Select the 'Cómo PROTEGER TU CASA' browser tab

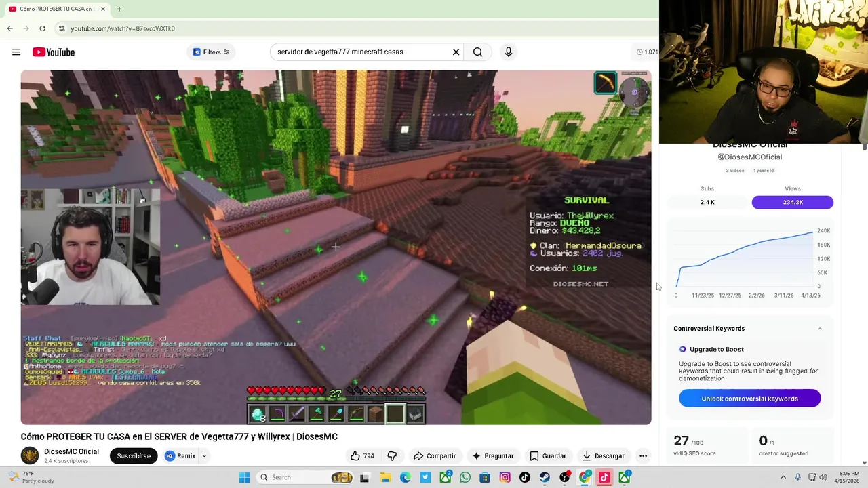[x=56, y=9]
